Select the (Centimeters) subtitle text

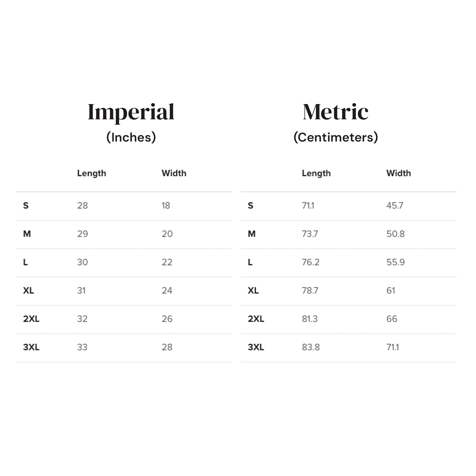click(x=336, y=137)
